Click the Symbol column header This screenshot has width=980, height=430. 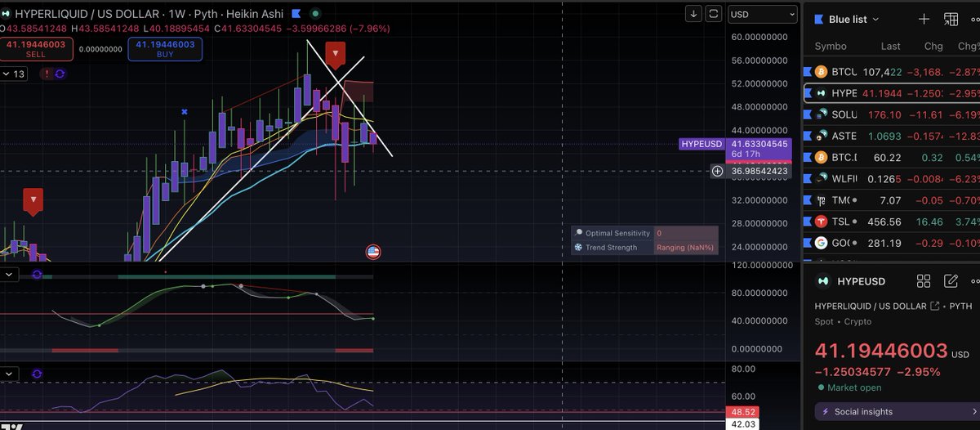[x=831, y=46]
